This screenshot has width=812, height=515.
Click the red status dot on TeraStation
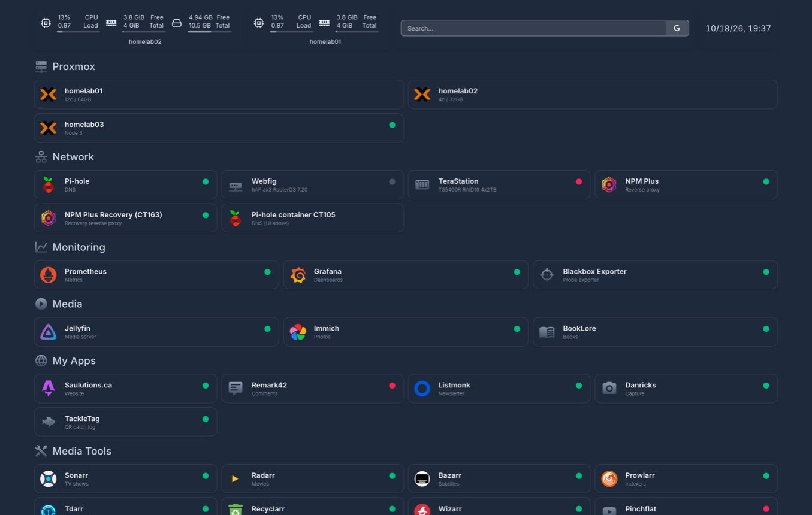pyautogui.click(x=579, y=181)
